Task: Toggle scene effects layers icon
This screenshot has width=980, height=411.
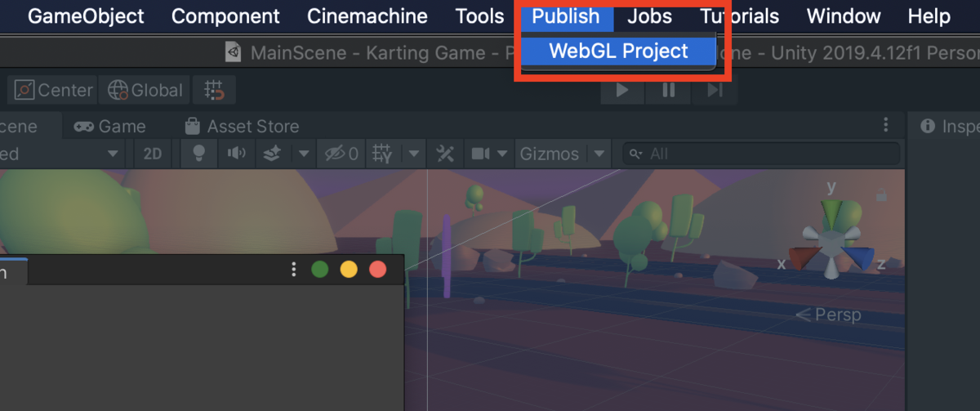Action: [x=274, y=154]
